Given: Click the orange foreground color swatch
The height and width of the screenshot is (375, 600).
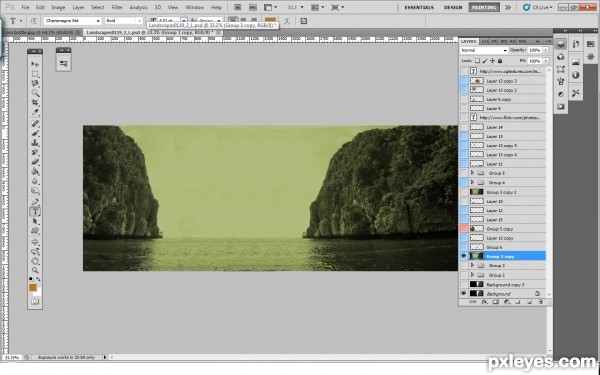Looking at the screenshot, I should 33,287.
